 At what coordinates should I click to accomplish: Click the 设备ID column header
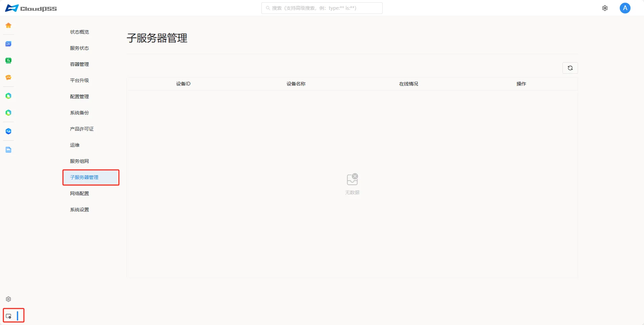coord(183,84)
